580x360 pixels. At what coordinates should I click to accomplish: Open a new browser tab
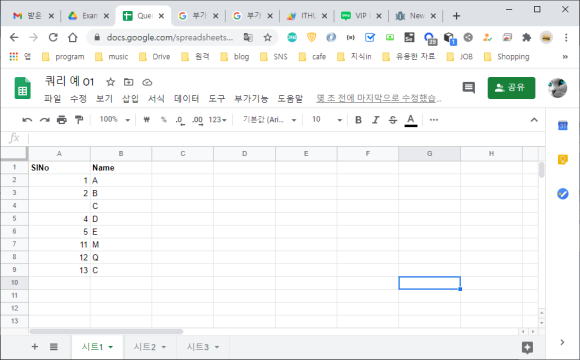(x=456, y=16)
